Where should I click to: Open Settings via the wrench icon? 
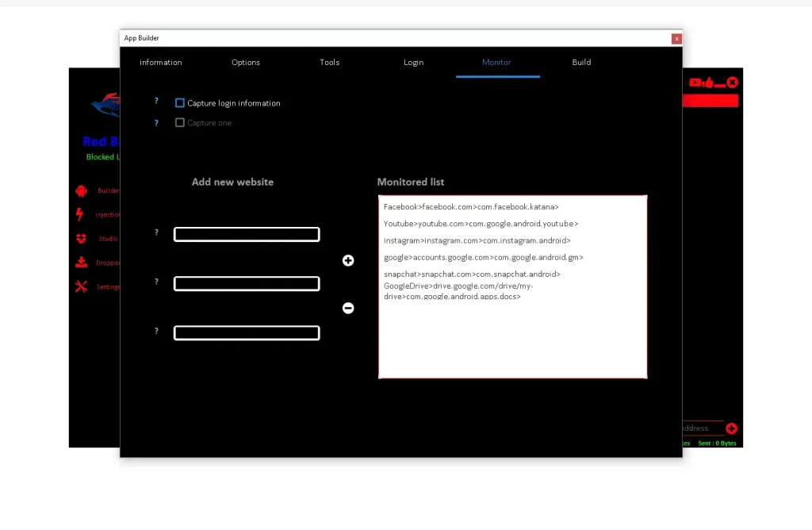[81, 285]
